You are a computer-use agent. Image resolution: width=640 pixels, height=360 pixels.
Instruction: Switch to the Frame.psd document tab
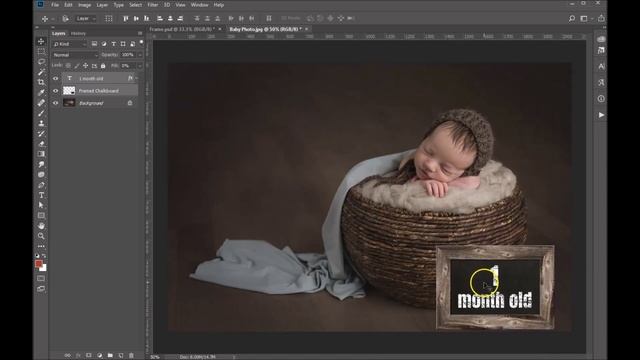pos(182,29)
